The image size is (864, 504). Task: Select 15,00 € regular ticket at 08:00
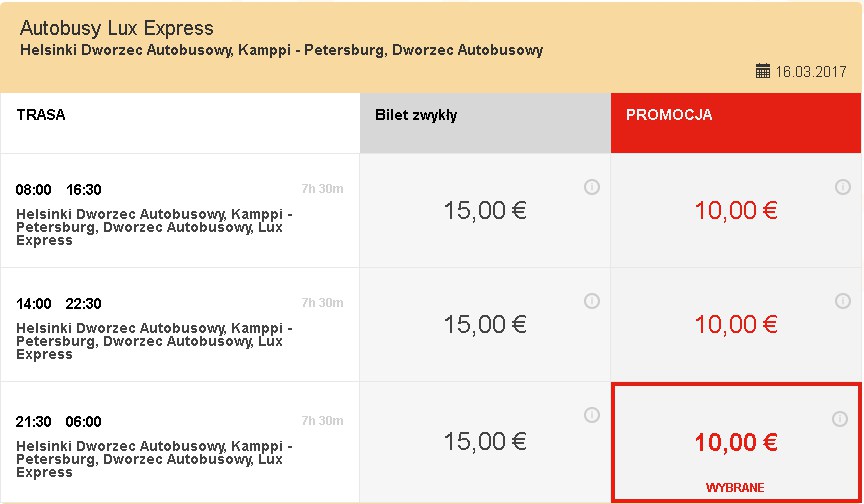click(x=485, y=210)
